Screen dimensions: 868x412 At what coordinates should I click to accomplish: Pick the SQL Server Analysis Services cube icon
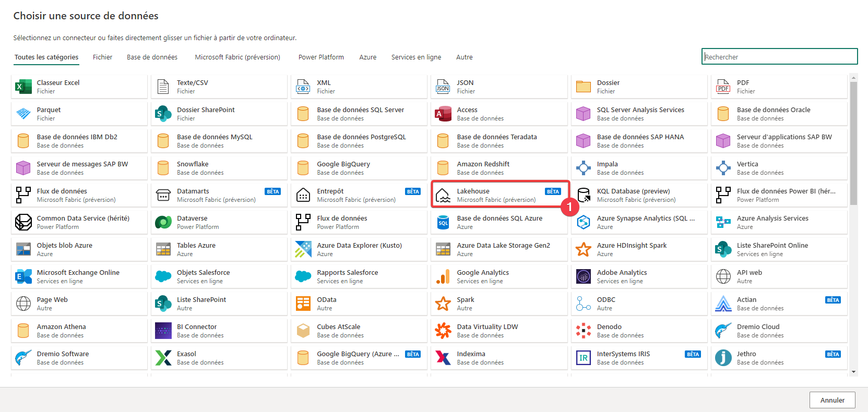click(584, 114)
